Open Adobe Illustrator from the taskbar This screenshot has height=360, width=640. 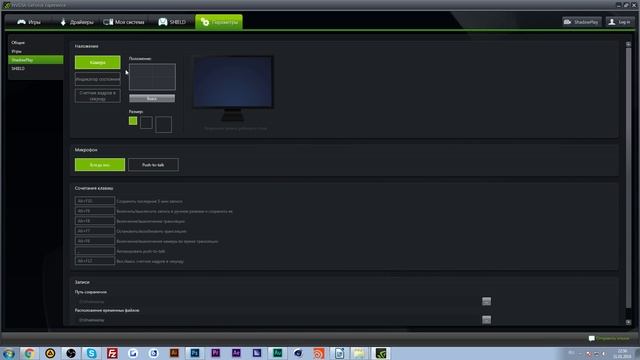click(174, 353)
